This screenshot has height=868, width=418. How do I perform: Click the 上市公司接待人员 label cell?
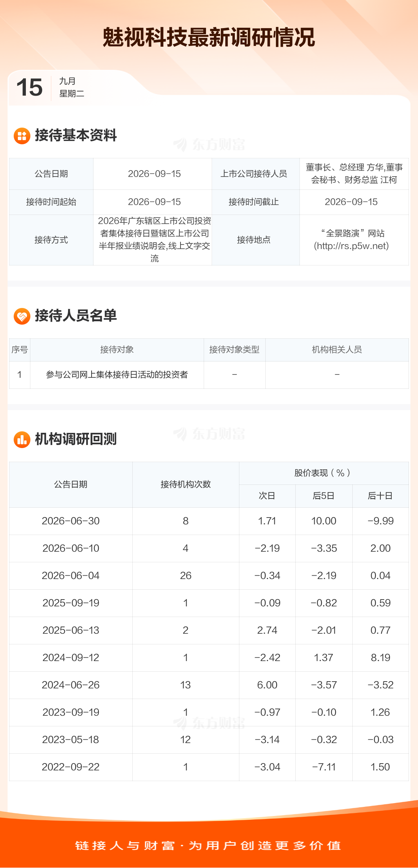click(254, 174)
